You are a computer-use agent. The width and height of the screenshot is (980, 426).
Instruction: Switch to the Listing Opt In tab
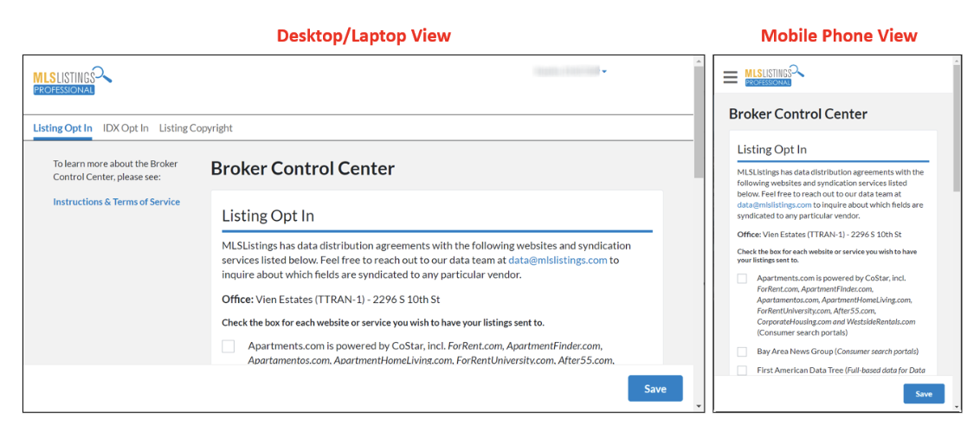click(62, 128)
